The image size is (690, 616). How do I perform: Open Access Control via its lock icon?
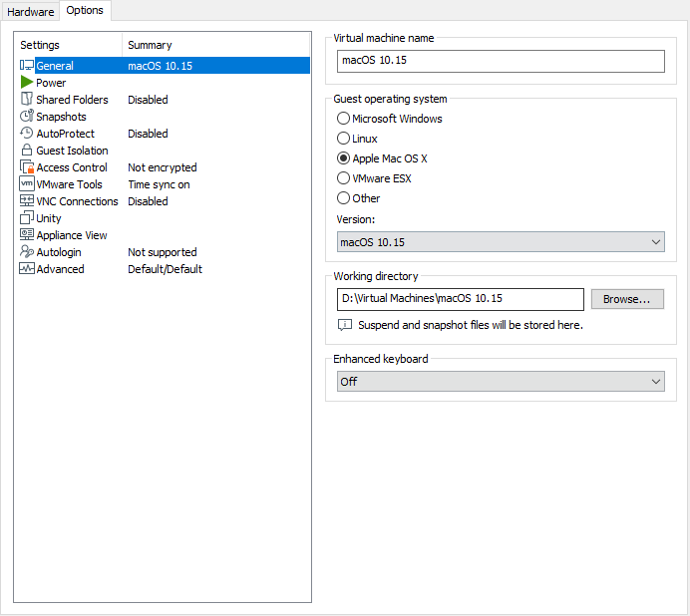pos(27,167)
